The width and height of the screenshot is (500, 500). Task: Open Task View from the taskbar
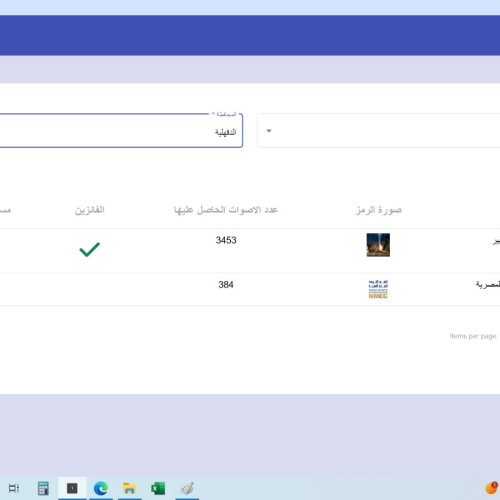[x=14, y=488]
